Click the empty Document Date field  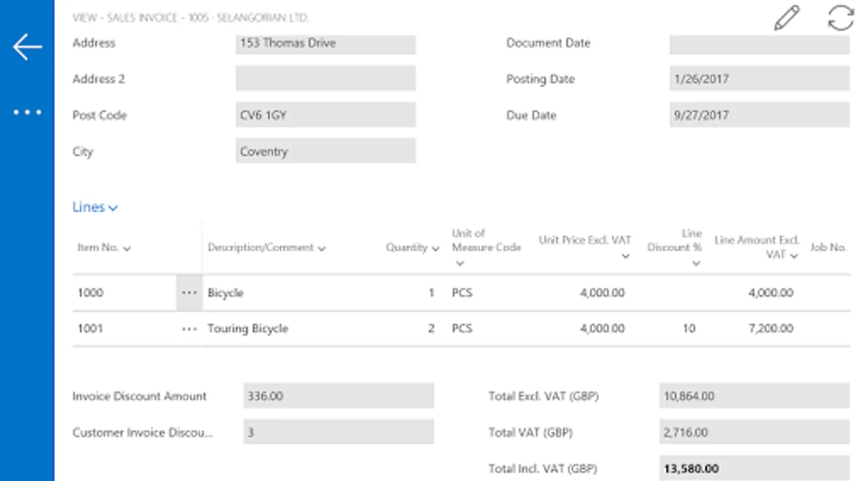pyautogui.click(x=759, y=43)
